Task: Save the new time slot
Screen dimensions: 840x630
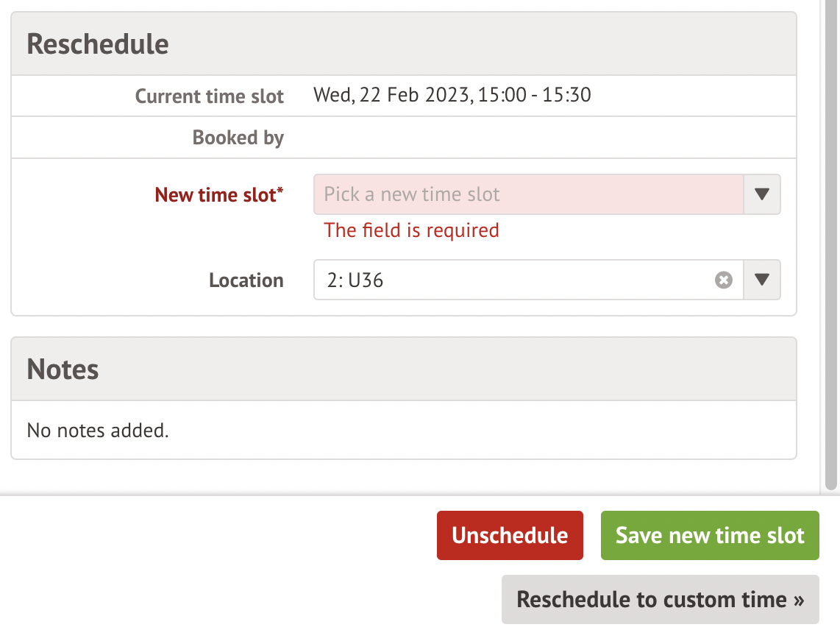Action: pyautogui.click(x=710, y=535)
